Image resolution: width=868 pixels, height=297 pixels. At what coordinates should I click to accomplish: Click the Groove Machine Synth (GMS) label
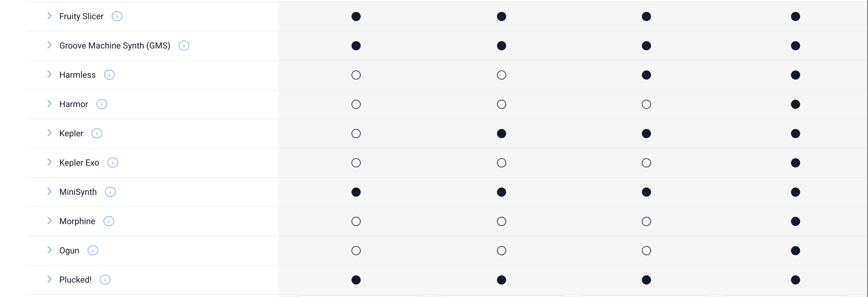(x=114, y=45)
